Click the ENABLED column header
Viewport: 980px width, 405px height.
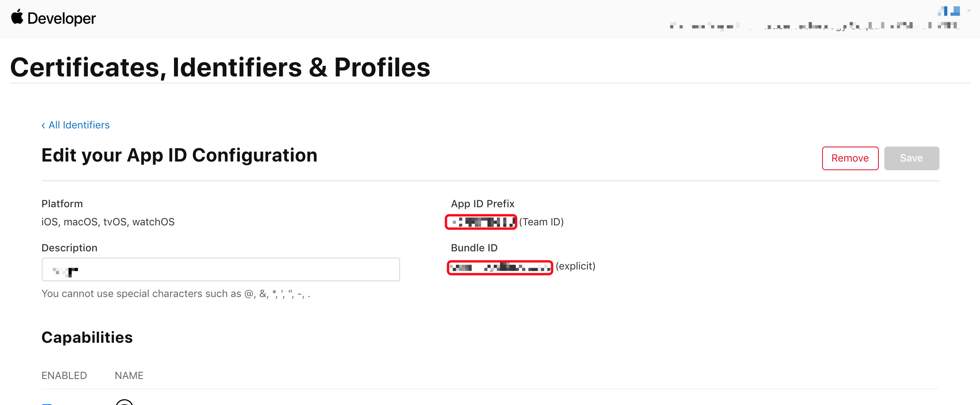[x=64, y=375]
